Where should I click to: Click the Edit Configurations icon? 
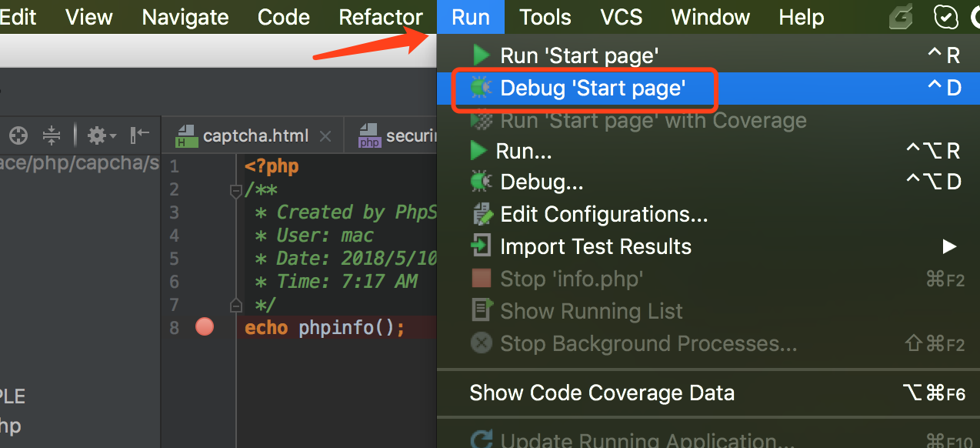[x=482, y=214]
